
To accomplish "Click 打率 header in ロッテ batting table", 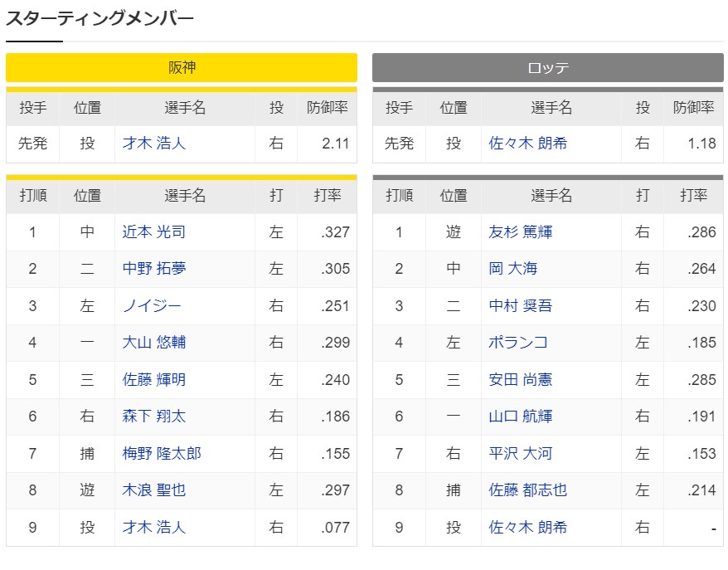I will (694, 196).
